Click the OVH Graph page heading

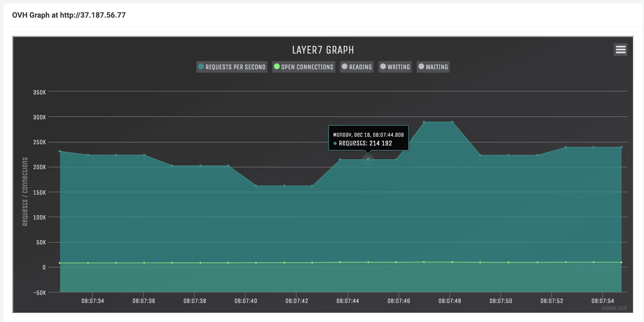click(x=69, y=15)
